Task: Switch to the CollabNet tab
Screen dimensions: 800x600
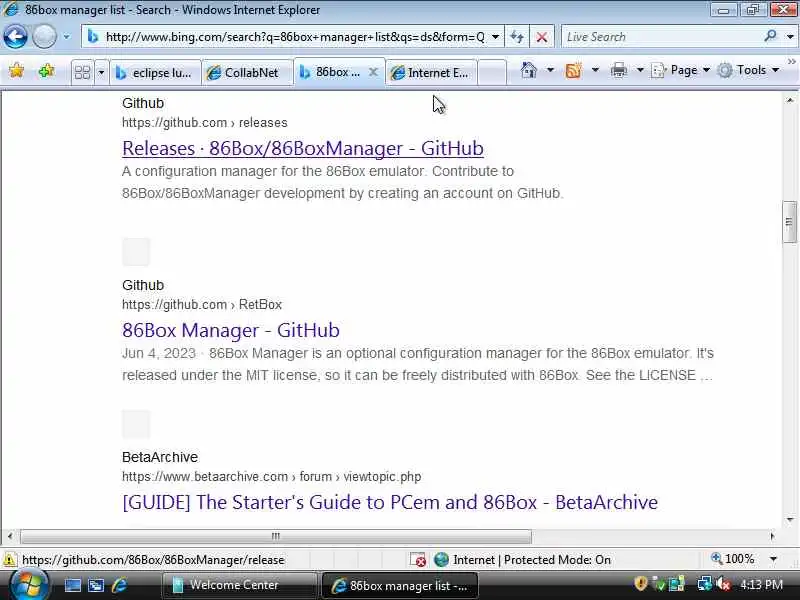Action: pyautogui.click(x=247, y=73)
